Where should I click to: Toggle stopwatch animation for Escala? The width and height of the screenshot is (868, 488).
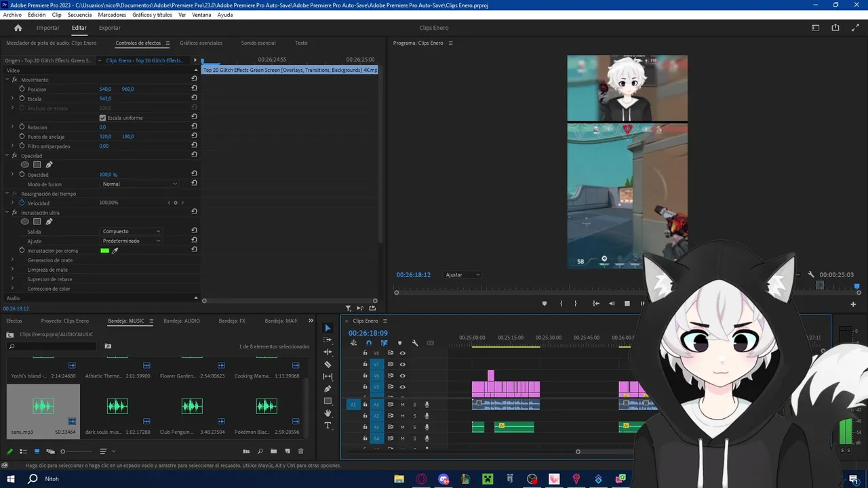(x=22, y=98)
